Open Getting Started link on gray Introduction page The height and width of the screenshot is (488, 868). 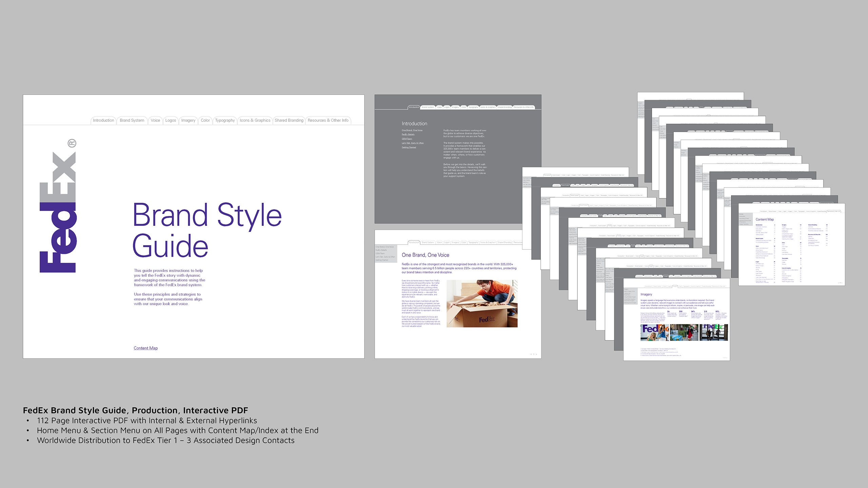pos(409,148)
